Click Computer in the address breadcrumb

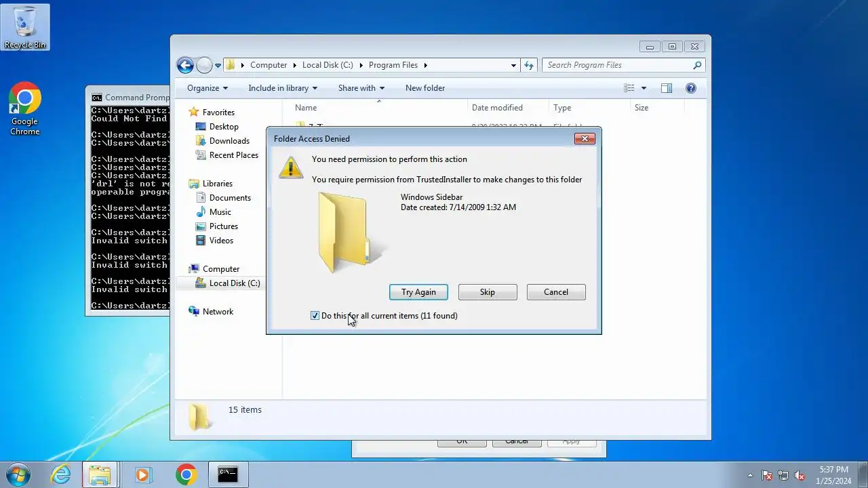[x=269, y=65]
